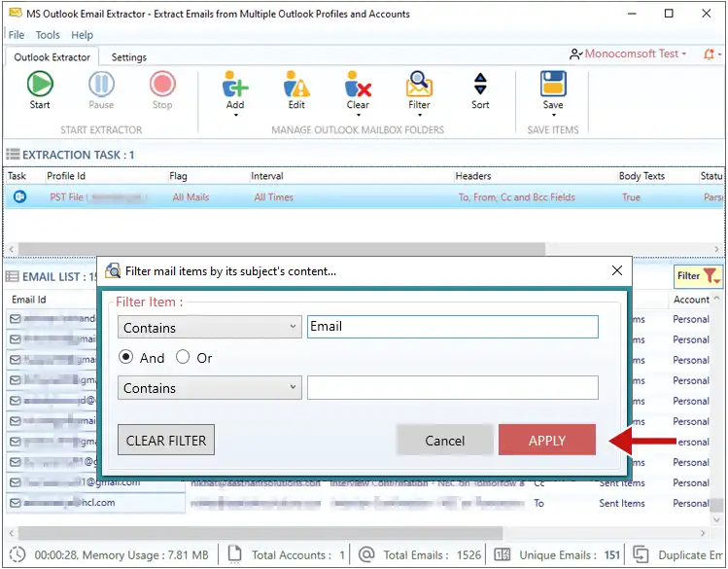The height and width of the screenshot is (569, 728).
Task: Open the Filter tool in the ribbon
Action: click(x=419, y=84)
